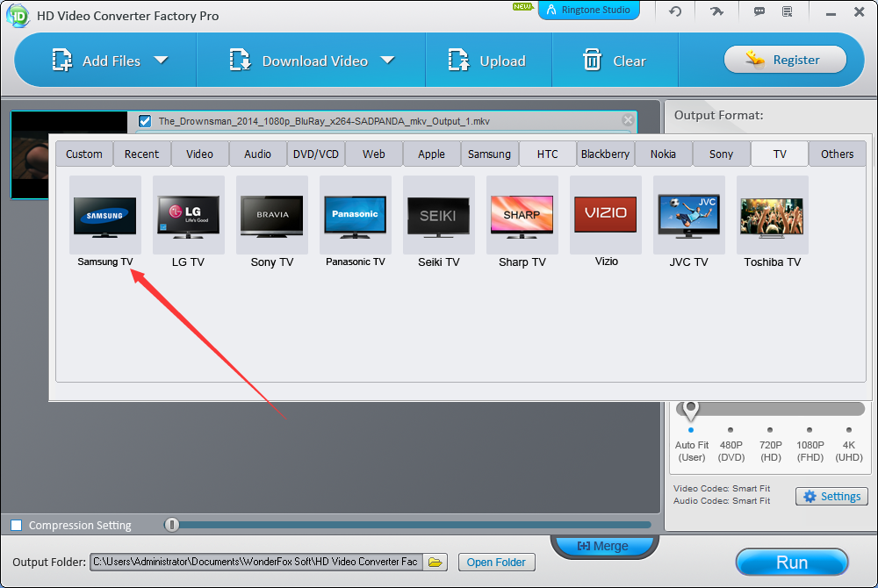Click the undo arrow icon in title bar
This screenshot has width=878, height=588.
[675, 11]
